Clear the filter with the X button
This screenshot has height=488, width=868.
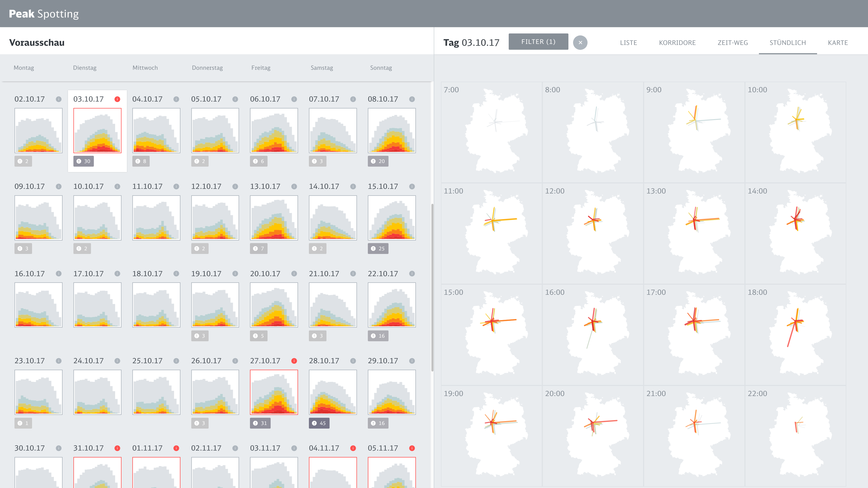coord(580,42)
